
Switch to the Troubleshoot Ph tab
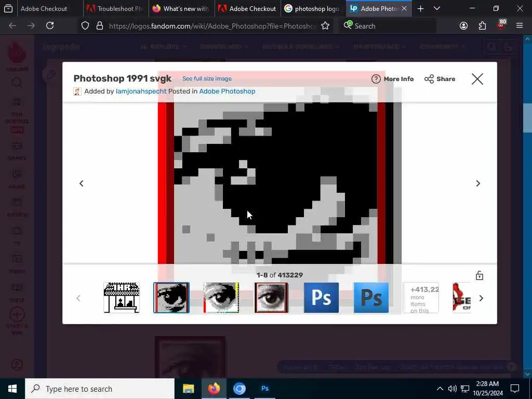(115, 8)
